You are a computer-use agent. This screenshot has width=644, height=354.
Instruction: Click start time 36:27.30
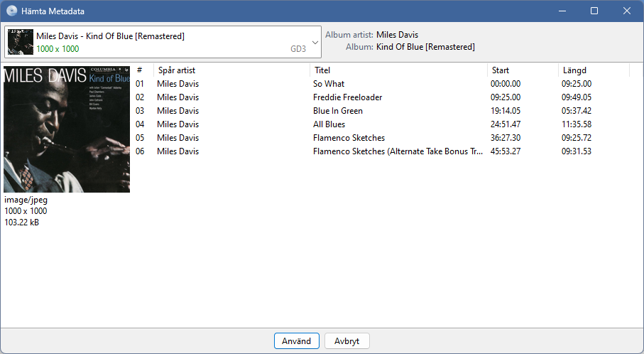(505, 138)
